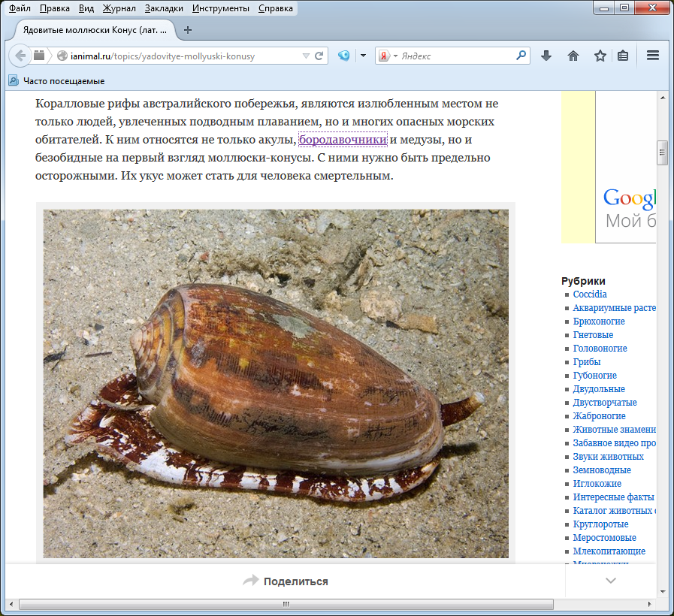
Task: Open the Головоногие category link
Action: click(600, 349)
